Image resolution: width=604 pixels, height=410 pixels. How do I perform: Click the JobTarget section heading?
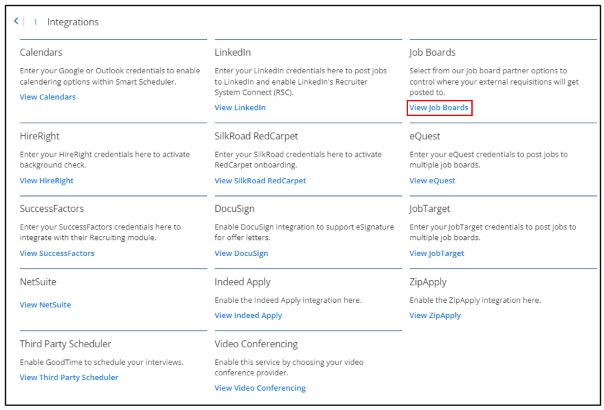430,209
